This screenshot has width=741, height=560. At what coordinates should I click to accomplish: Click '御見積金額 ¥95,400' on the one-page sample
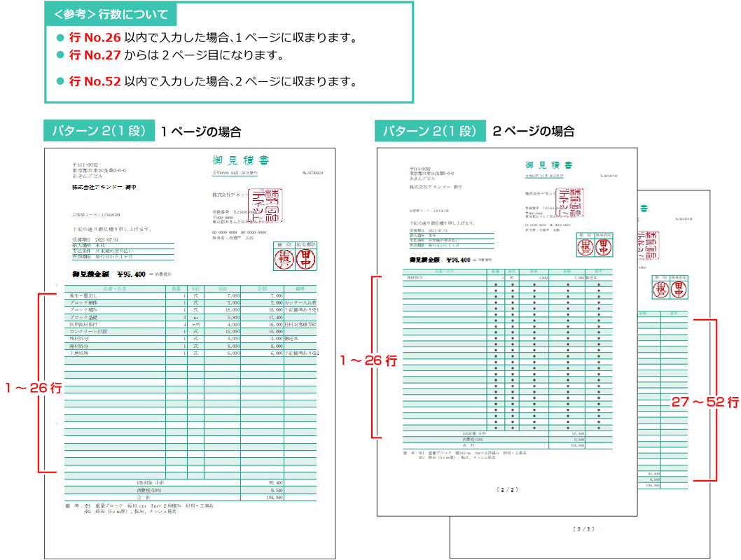[109, 274]
